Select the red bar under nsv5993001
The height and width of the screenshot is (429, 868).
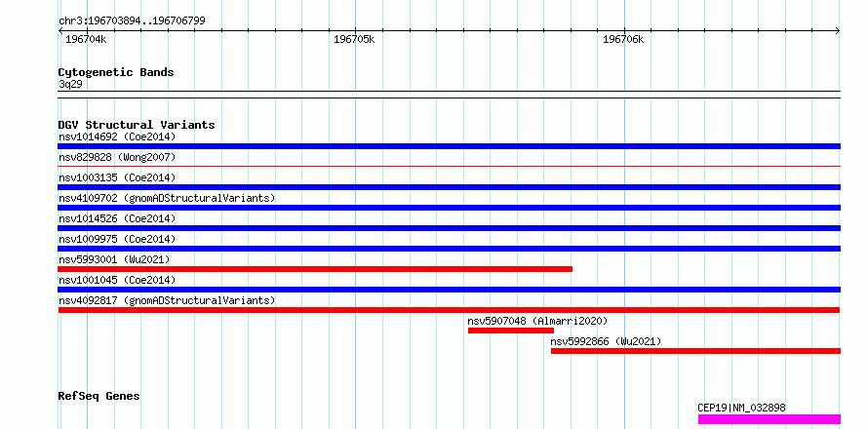(315, 269)
